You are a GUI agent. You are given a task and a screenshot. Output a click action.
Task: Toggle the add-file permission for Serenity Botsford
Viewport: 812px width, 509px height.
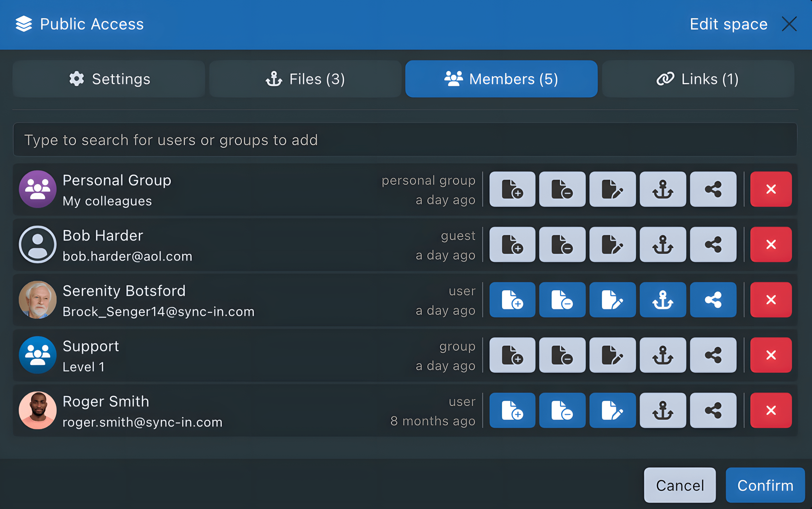point(512,300)
